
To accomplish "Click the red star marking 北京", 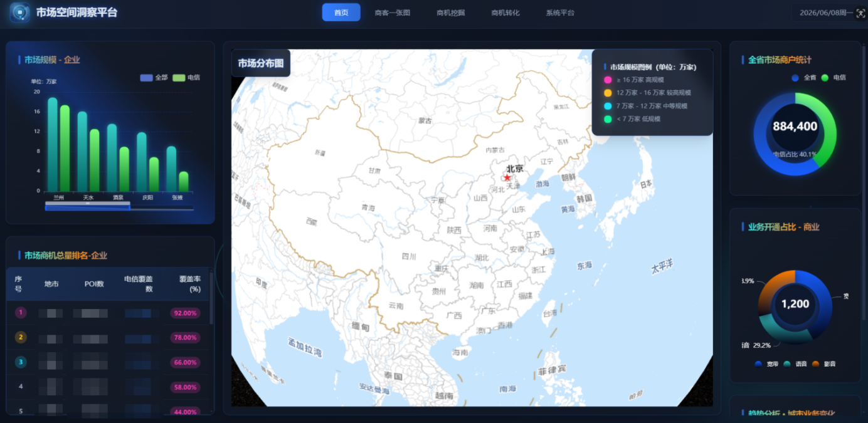I will pos(507,178).
